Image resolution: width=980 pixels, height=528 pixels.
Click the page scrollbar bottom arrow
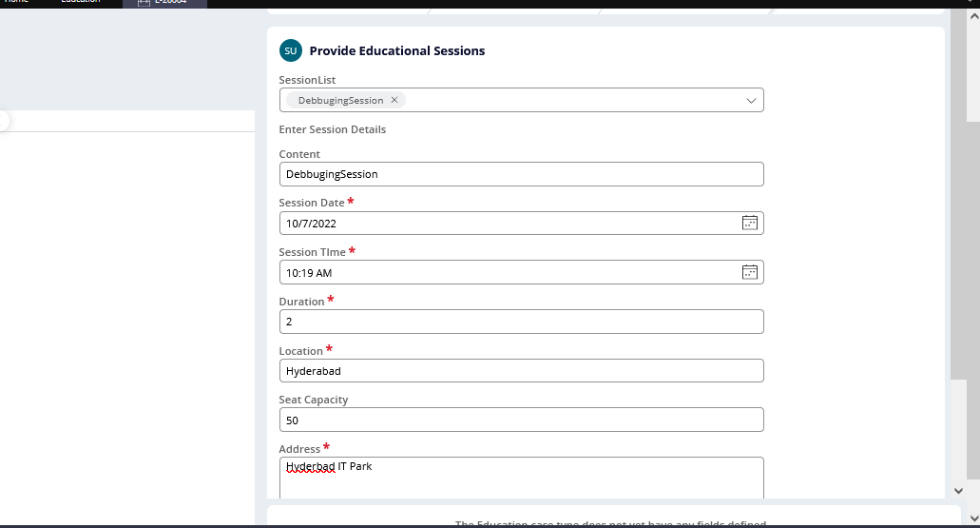[x=973, y=518]
